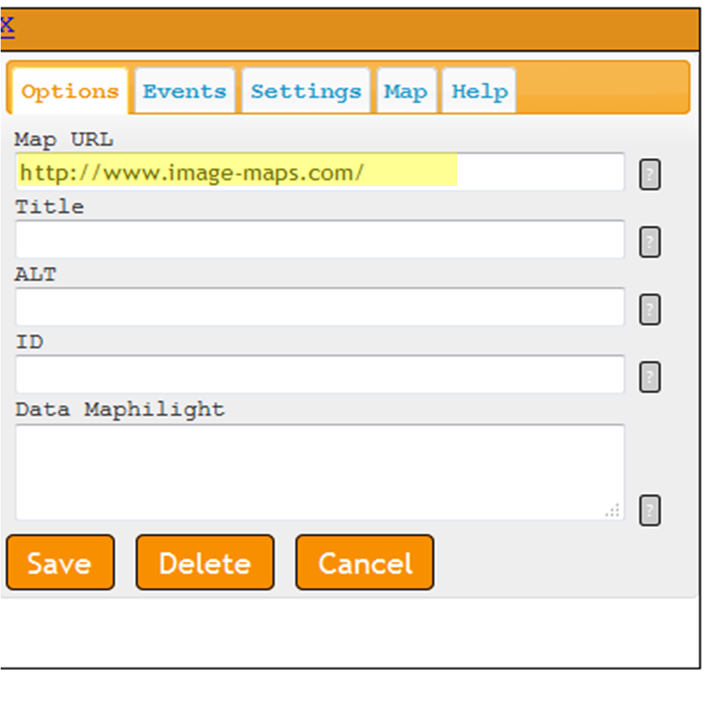Open the Help tab
This screenshot has width=728, height=726.
click(x=480, y=91)
